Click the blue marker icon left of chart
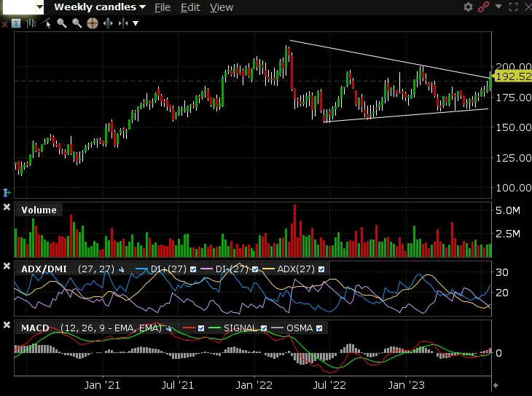The height and width of the screenshot is (396, 532). coord(7,193)
